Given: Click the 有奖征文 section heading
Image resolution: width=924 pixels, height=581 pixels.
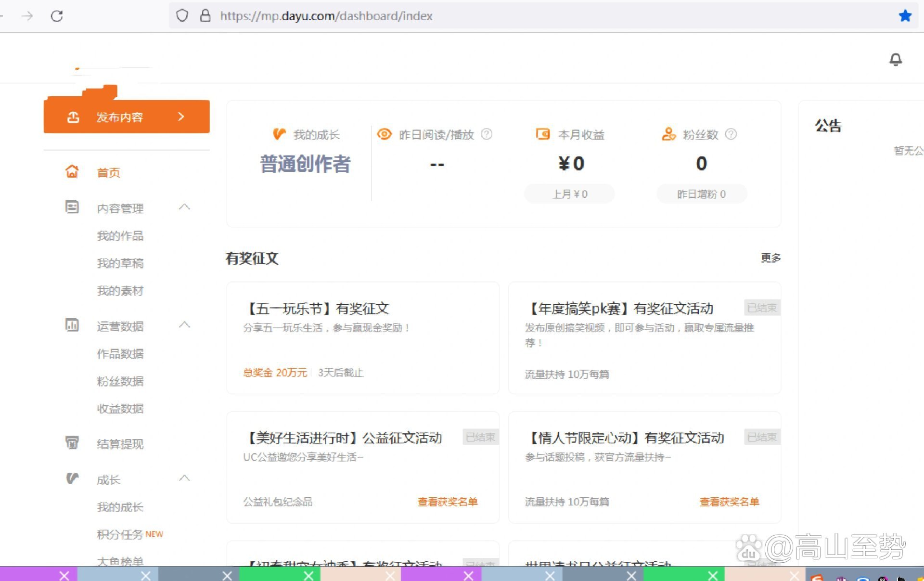Looking at the screenshot, I should point(252,258).
